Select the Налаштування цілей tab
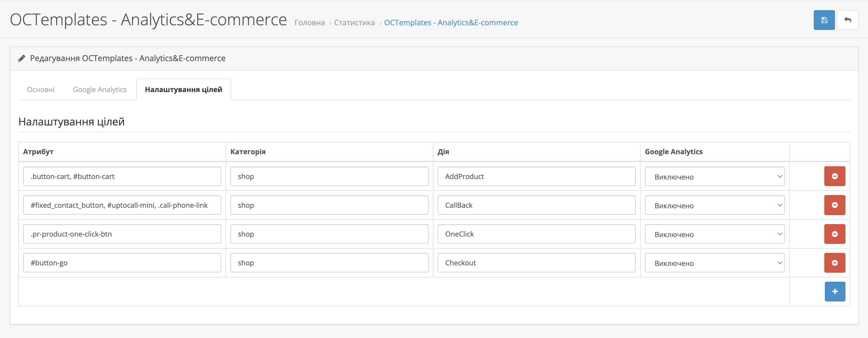 click(x=183, y=90)
